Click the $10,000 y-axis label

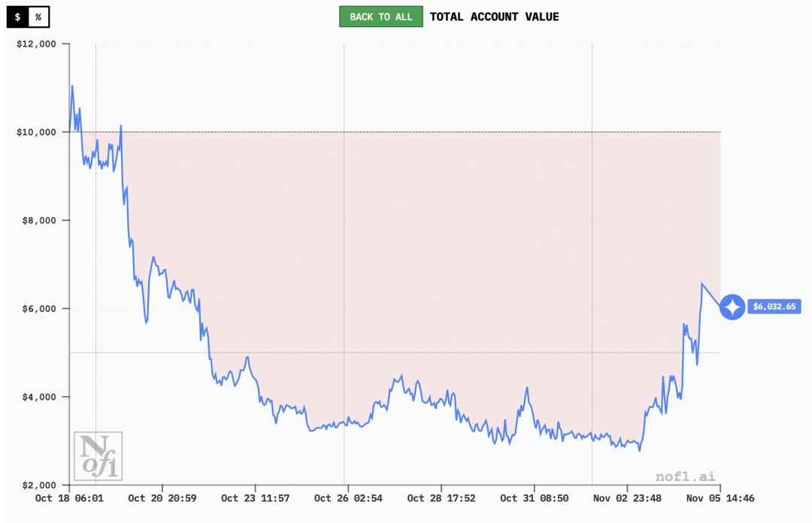[36, 132]
